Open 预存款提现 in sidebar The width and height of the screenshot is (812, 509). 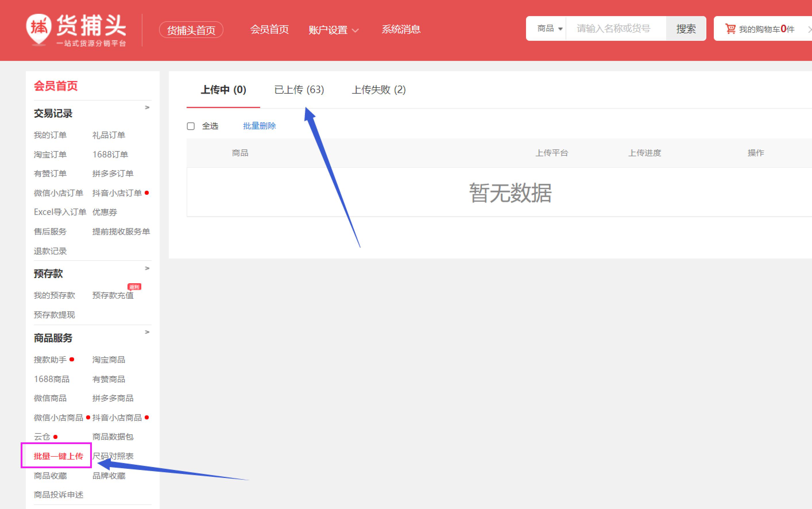coord(54,315)
